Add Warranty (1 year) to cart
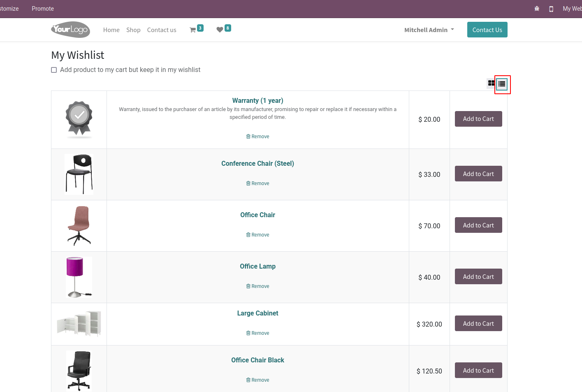 tap(478, 119)
